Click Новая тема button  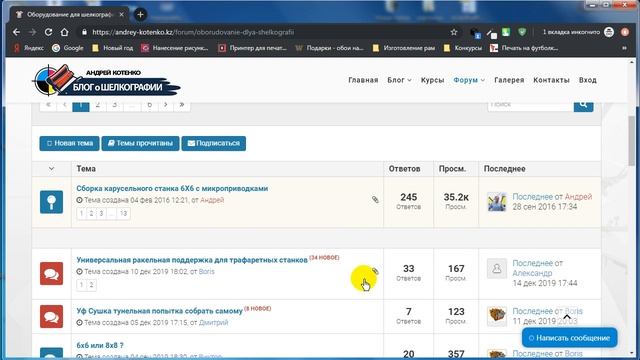pos(69,143)
